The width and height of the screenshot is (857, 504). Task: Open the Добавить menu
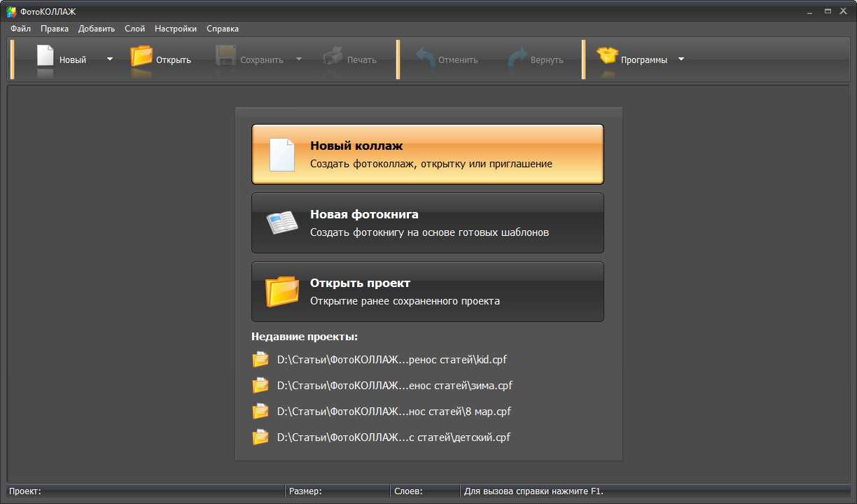(97, 29)
